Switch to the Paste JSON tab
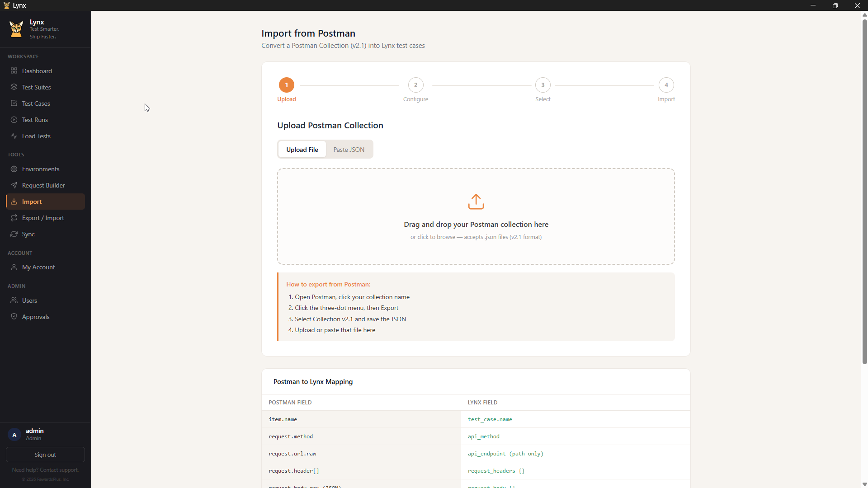868x488 pixels. [x=349, y=150]
